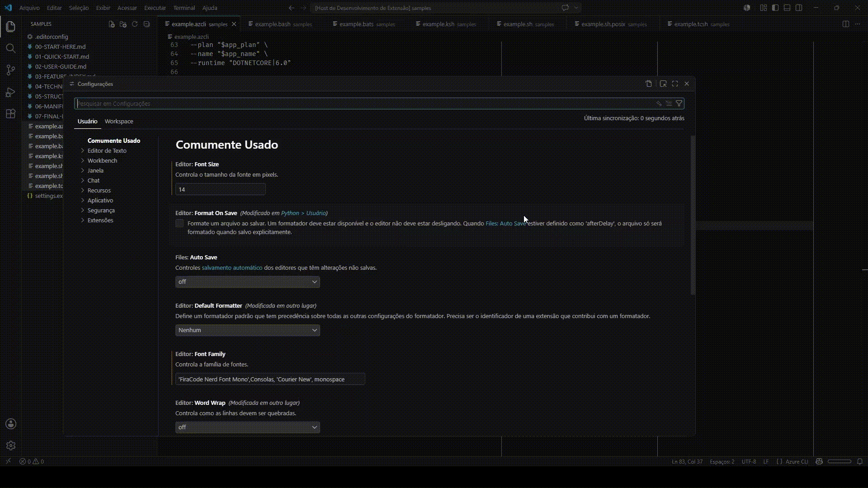Screen dimensions: 868x488
Task: Switch to the example.ksh editor tab
Action: (449, 24)
